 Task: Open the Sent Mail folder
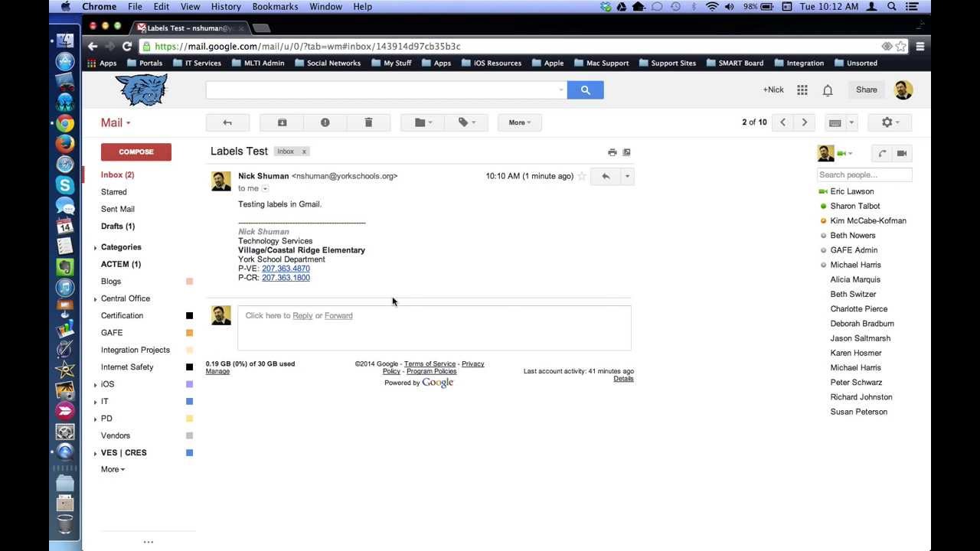118,209
